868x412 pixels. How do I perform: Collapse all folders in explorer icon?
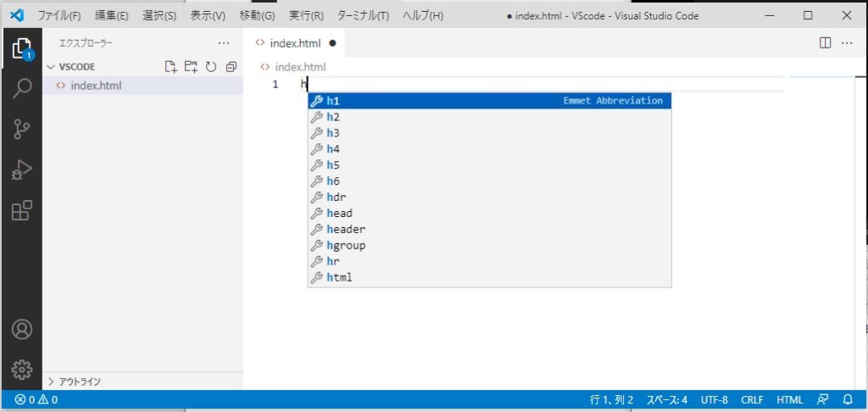tap(231, 67)
